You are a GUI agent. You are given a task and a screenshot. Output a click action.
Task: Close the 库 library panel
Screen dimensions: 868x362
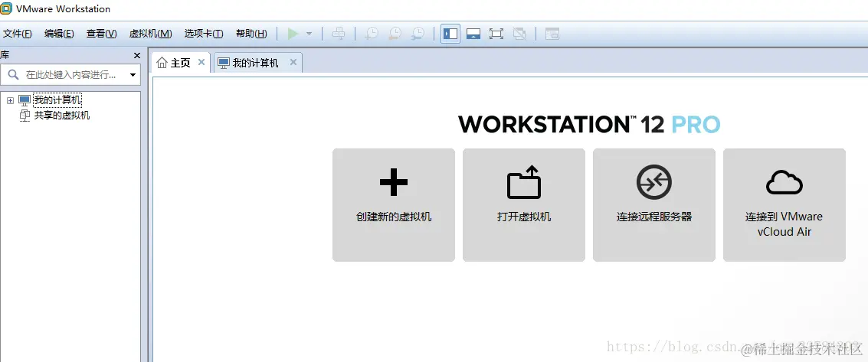tap(137, 55)
